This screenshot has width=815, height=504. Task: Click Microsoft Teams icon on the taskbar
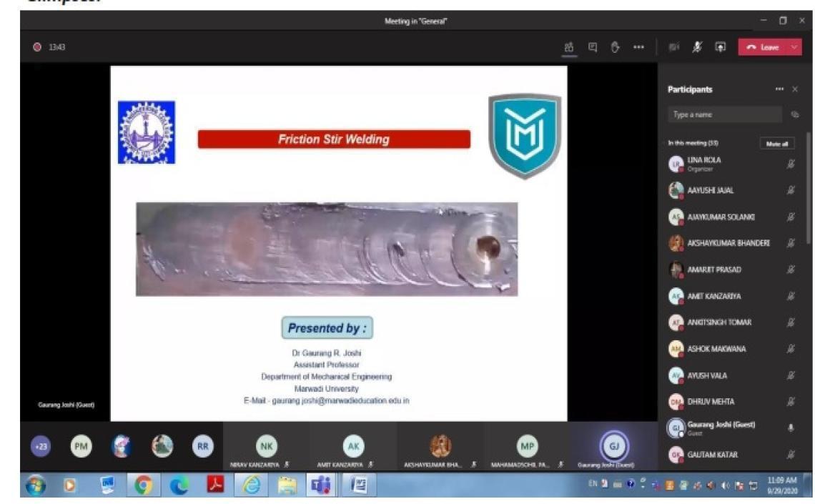coord(321,485)
